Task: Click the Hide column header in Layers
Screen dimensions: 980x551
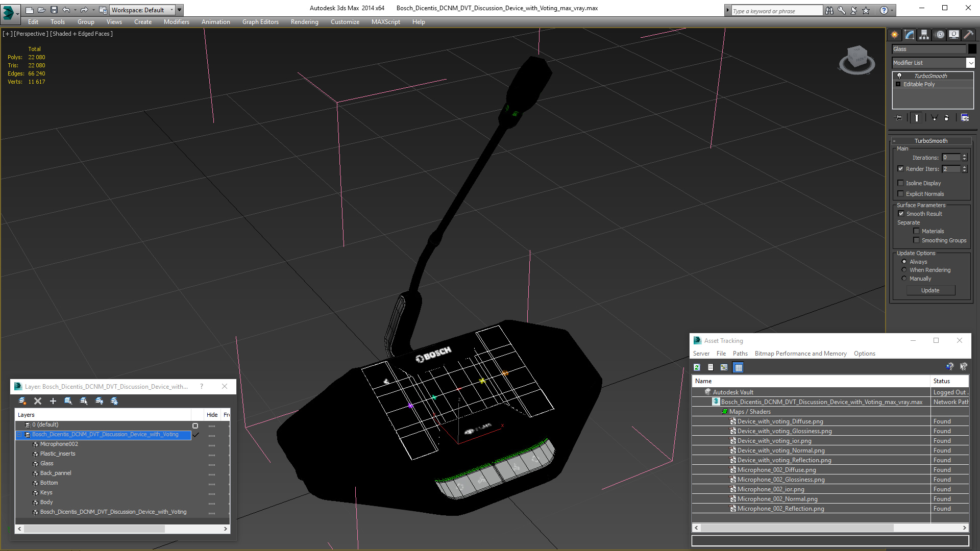Action: pos(212,415)
